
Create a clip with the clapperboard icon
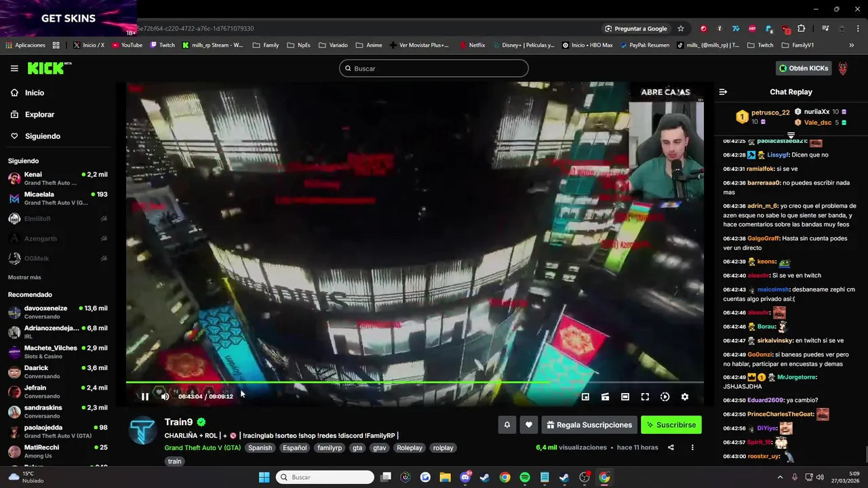(x=605, y=396)
